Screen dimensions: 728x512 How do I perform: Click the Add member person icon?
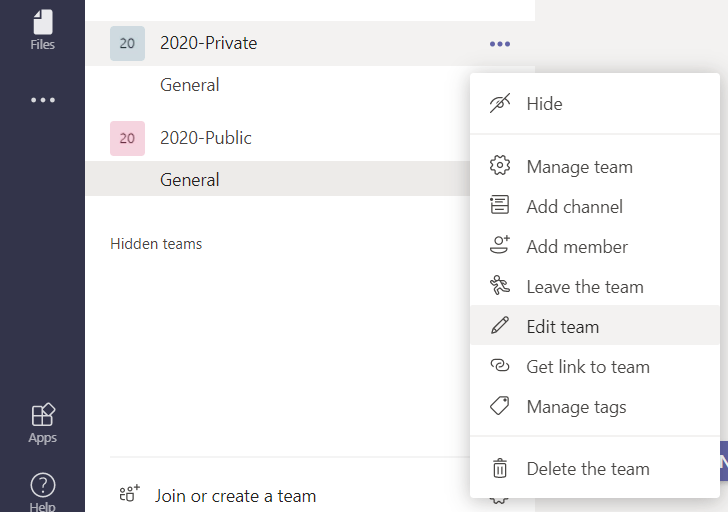(499, 246)
